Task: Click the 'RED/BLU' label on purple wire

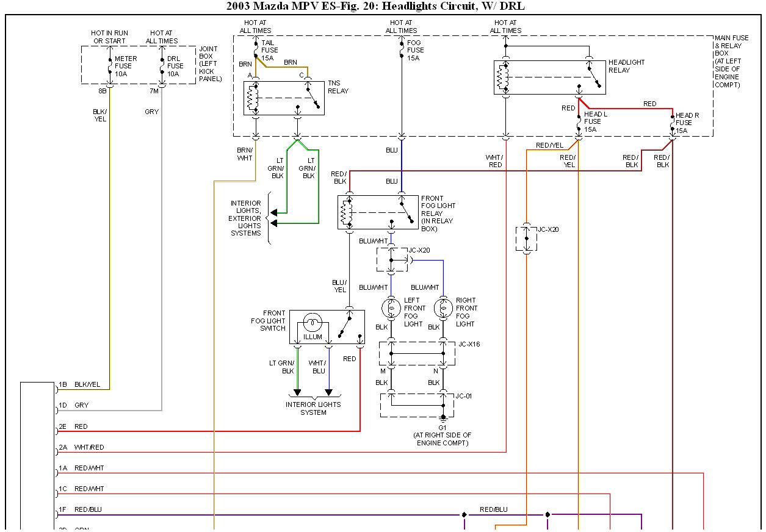Action: pyautogui.click(x=493, y=509)
